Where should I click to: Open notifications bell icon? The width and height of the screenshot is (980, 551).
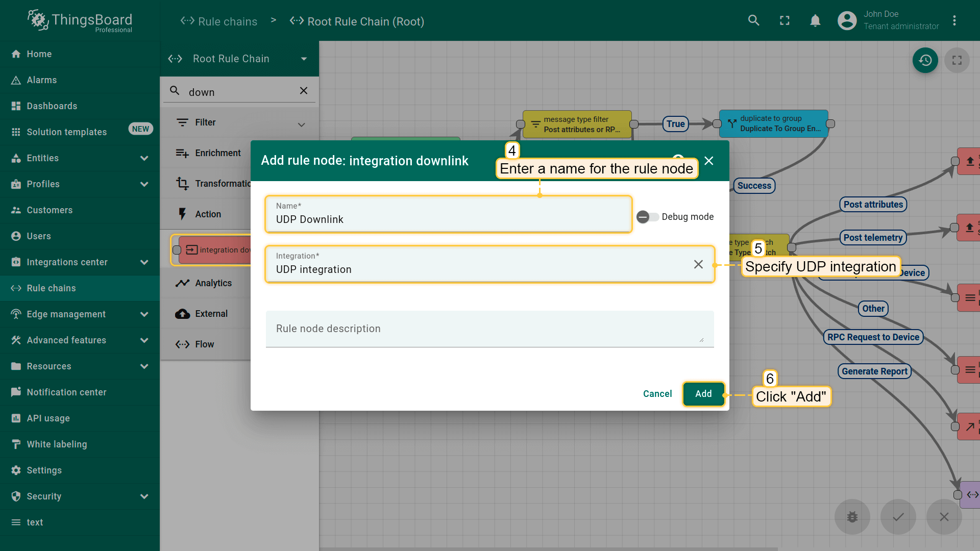[815, 20]
